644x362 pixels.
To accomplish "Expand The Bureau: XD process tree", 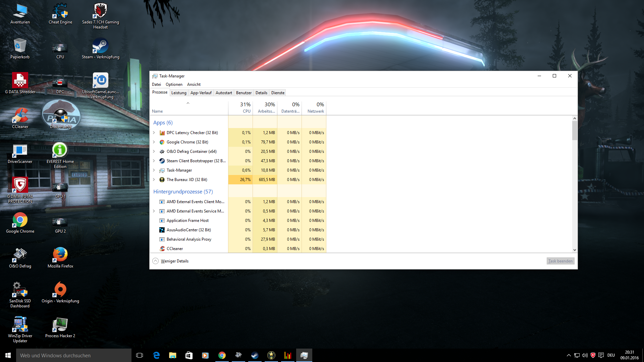I will [154, 180].
